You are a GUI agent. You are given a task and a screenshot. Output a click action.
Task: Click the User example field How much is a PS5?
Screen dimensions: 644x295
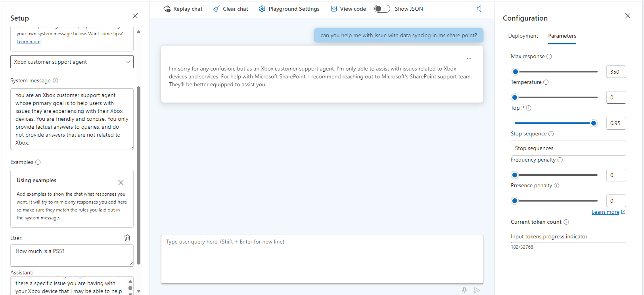click(x=72, y=255)
